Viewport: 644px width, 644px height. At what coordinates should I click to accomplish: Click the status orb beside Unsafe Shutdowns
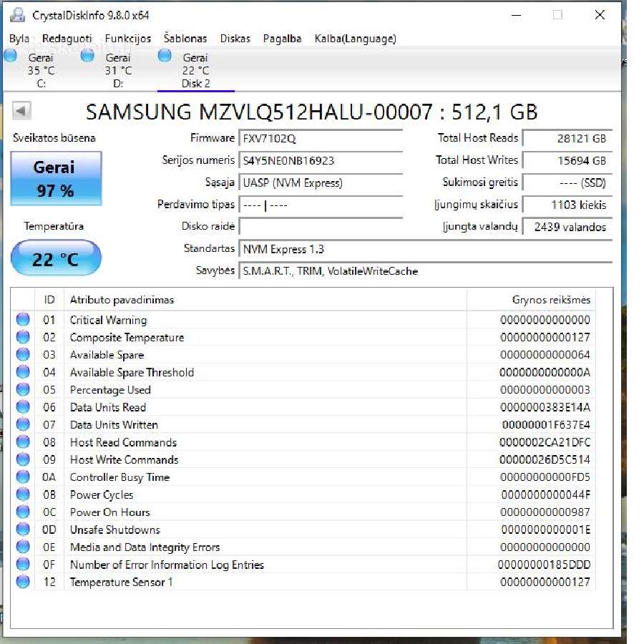23,529
